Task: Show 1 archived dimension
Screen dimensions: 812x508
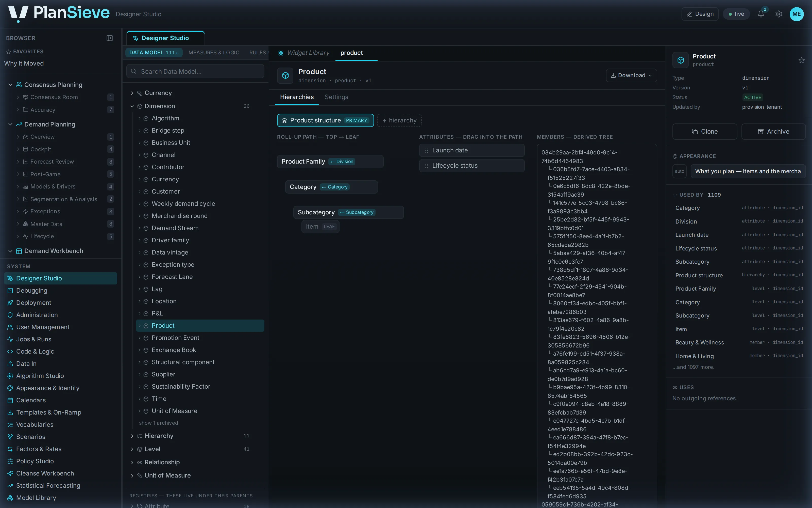Action: 158,423
